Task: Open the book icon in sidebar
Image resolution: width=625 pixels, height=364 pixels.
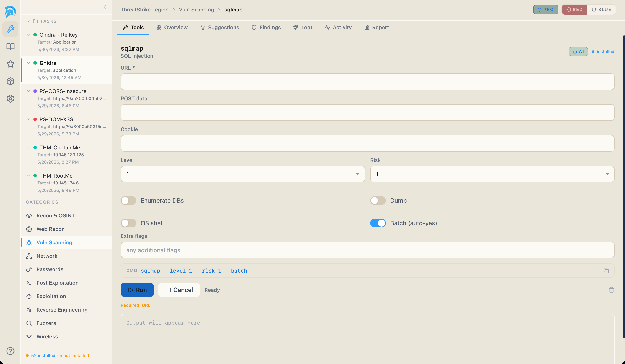Action: (x=10, y=46)
